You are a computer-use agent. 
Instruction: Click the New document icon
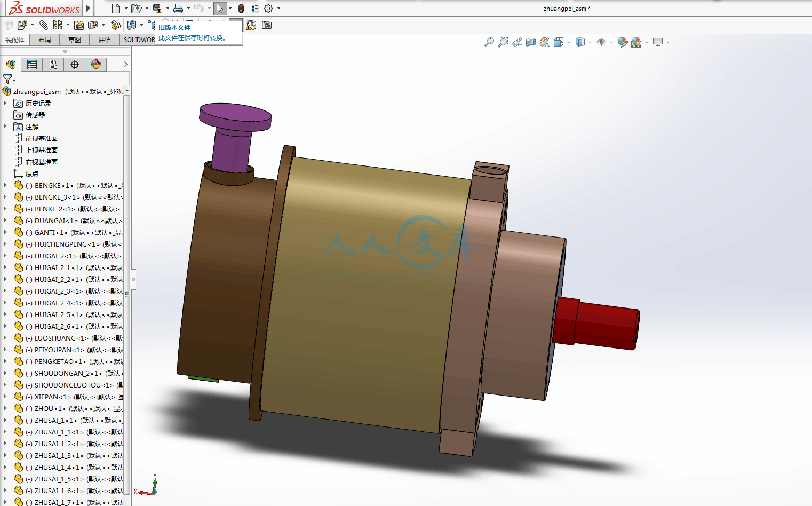116,9
